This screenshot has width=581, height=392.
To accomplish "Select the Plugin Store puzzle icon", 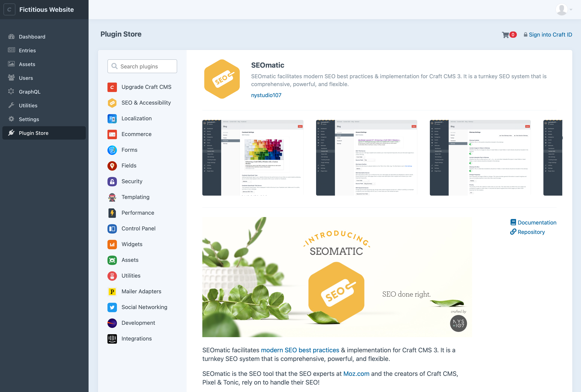I will [x=12, y=133].
